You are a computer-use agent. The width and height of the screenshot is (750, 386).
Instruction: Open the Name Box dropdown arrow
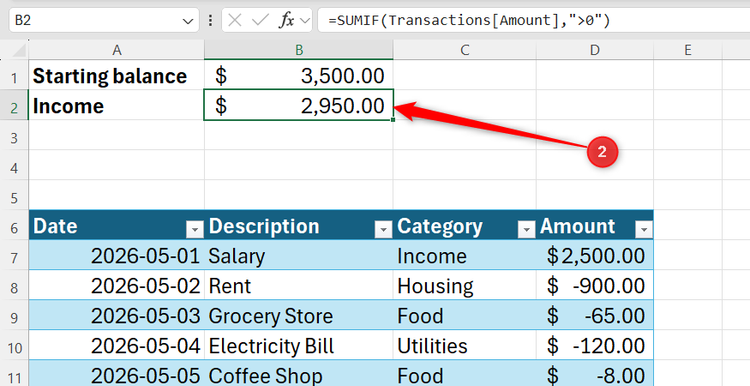(x=188, y=21)
